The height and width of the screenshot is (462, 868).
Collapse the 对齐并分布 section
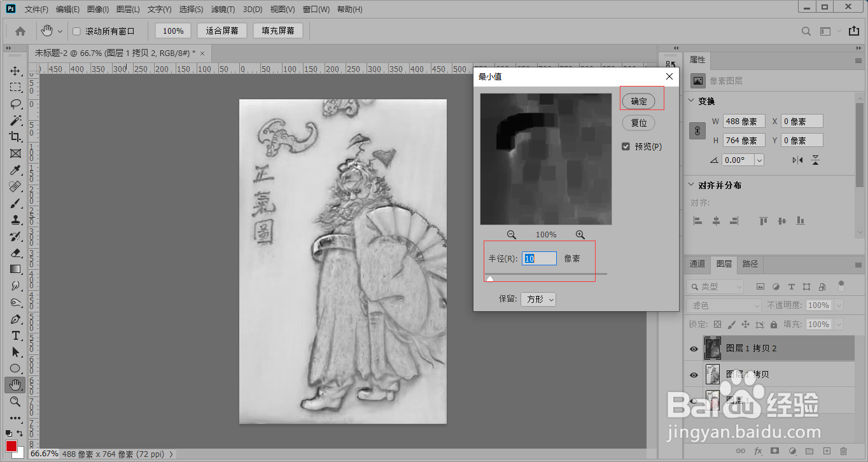pos(691,185)
